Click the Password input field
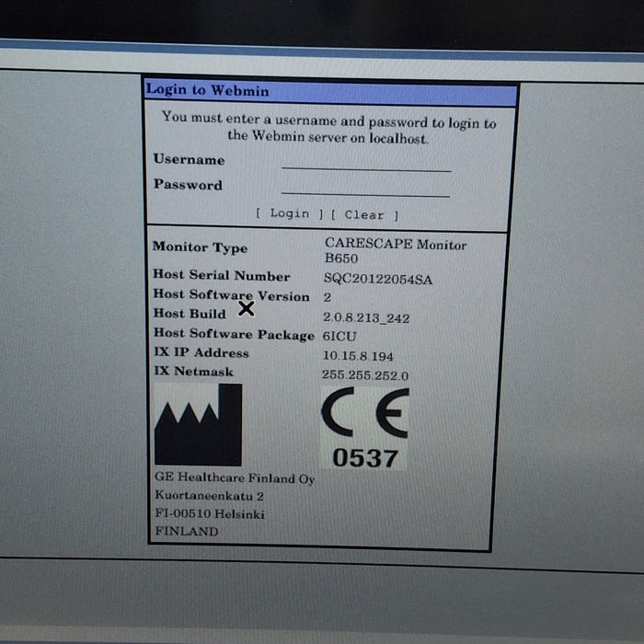Screen dimensions: 644x644 pos(365,189)
